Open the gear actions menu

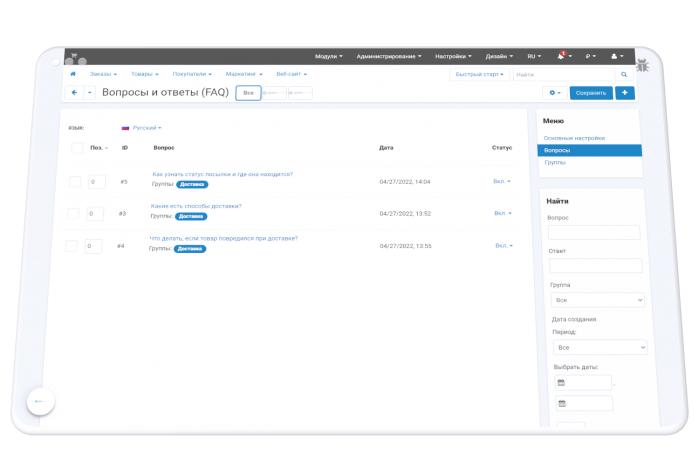coord(555,93)
